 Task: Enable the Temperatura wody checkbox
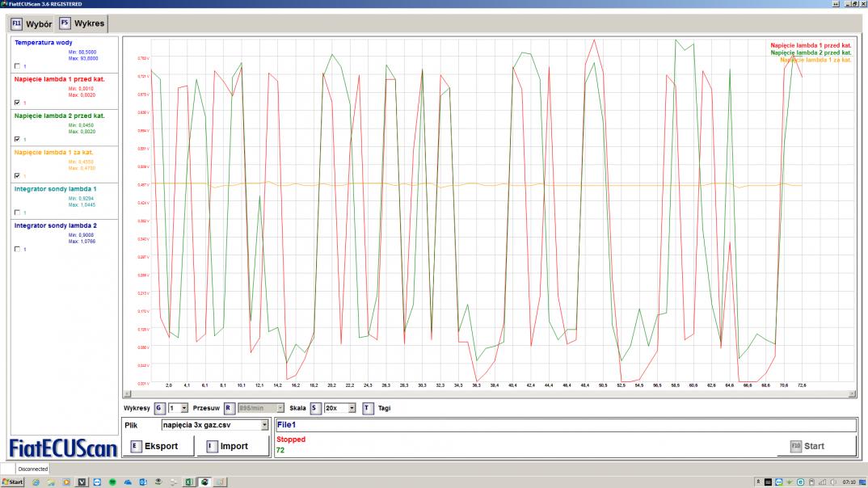coord(17,66)
